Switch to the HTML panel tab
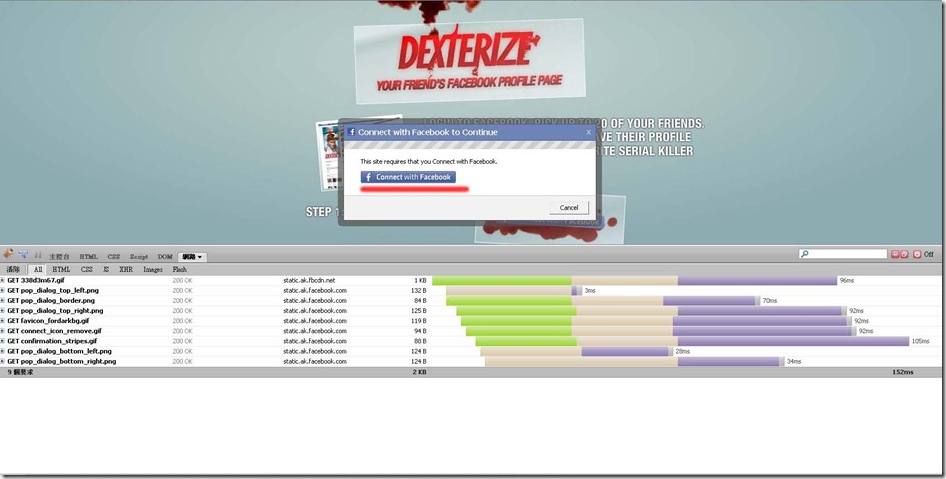 [x=89, y=256]
